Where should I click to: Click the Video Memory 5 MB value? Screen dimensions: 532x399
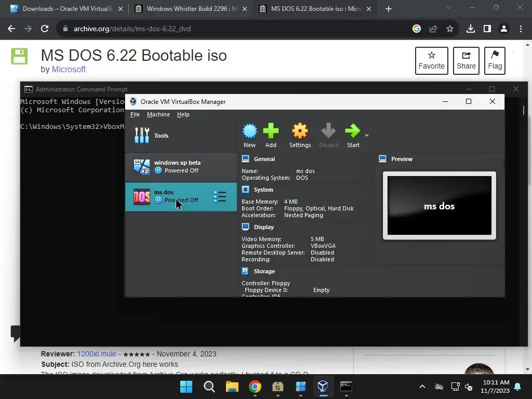[317, 239]
